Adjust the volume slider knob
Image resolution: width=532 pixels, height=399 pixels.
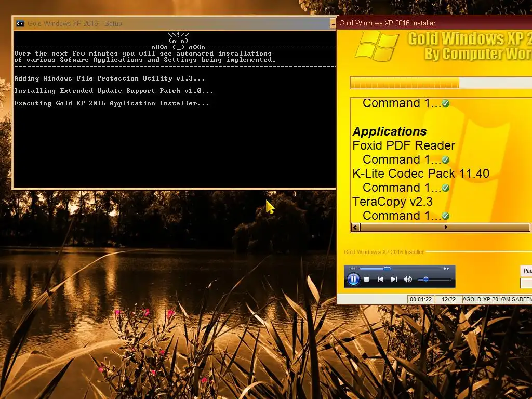(x=426, y=279)
